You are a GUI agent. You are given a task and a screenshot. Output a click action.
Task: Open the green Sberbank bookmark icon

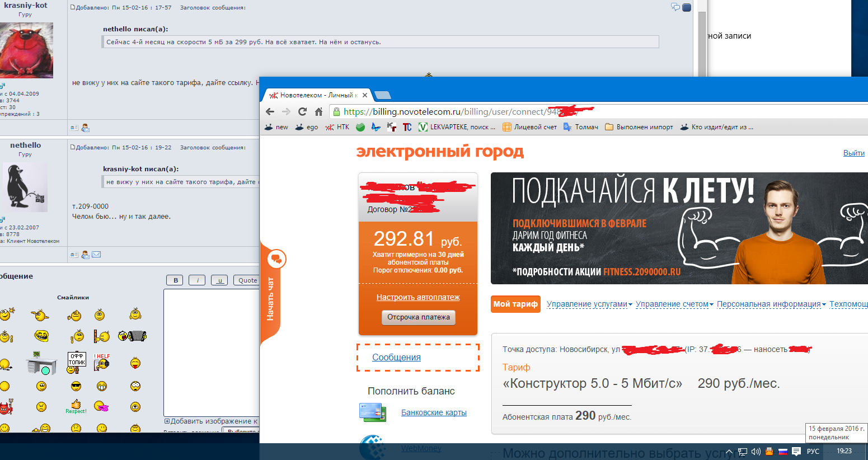(x=360, y=127)
